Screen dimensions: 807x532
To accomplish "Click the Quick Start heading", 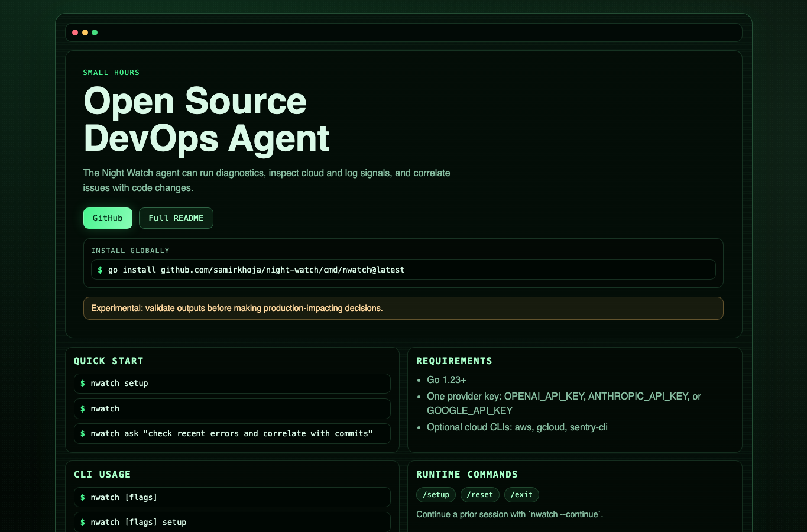I will tap(109, 361).
